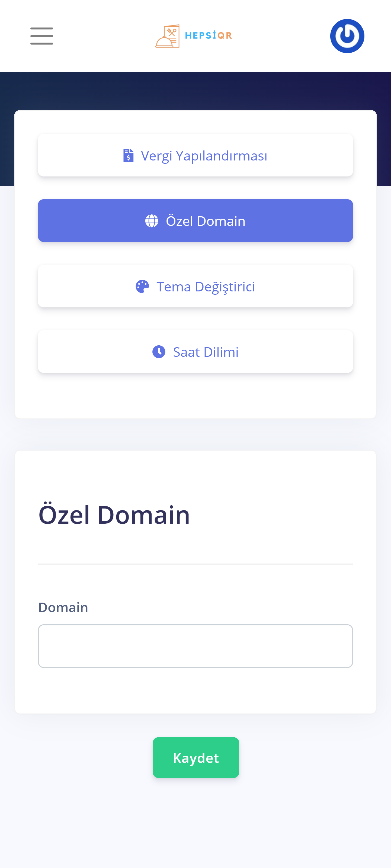Click the divider line under the heading
The width and height of the screenshot is (391, 868).
[195, 564]
